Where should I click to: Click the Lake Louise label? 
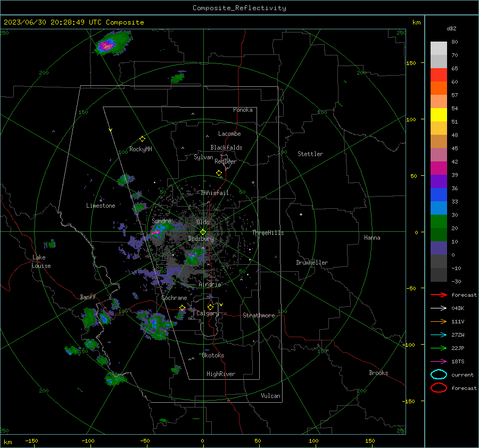41,262
